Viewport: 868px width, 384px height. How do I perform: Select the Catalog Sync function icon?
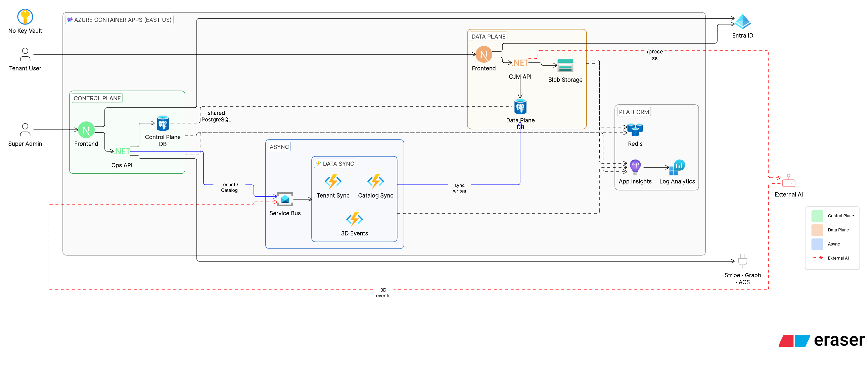point(376,181)
